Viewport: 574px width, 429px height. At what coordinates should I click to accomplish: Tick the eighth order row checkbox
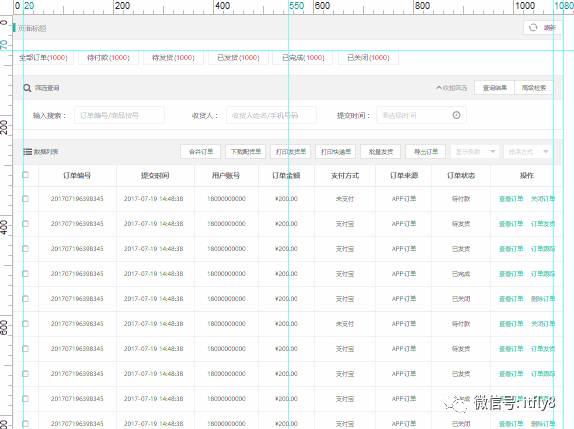(26, 374)
